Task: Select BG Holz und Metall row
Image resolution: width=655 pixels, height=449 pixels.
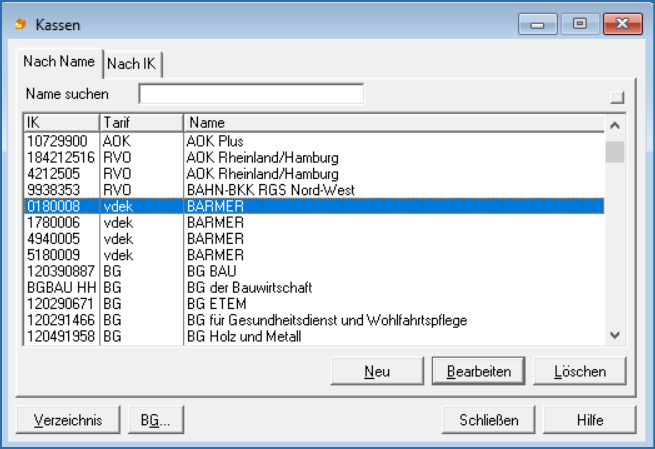Action: pyautogui.click(x=314, y=337)
